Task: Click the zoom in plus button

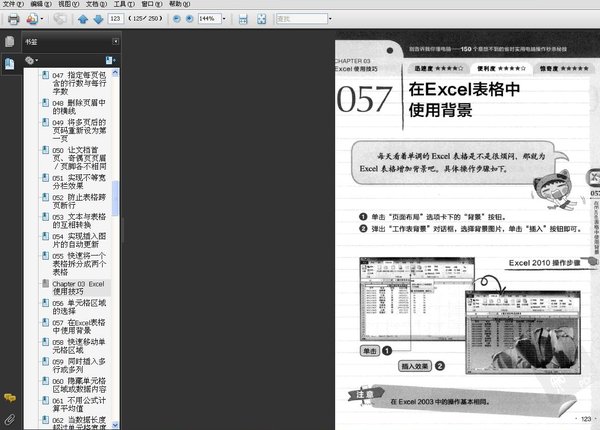Action: coord(187,19)
